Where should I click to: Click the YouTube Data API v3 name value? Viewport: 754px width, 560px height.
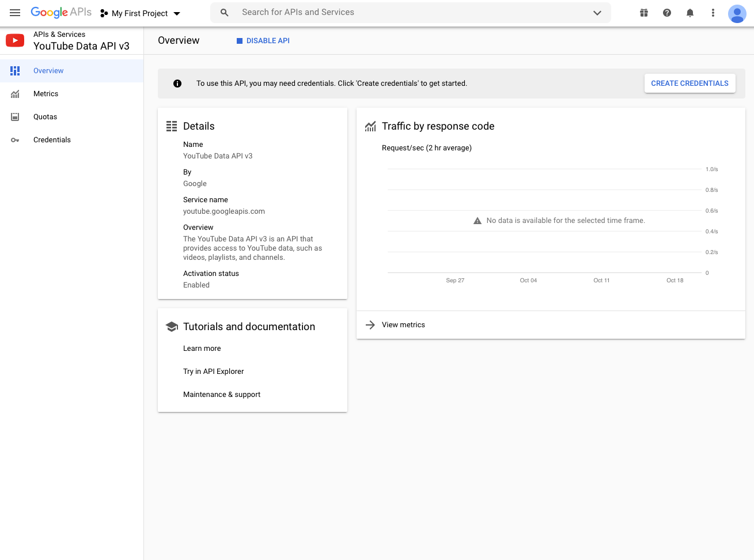(218, 156)
